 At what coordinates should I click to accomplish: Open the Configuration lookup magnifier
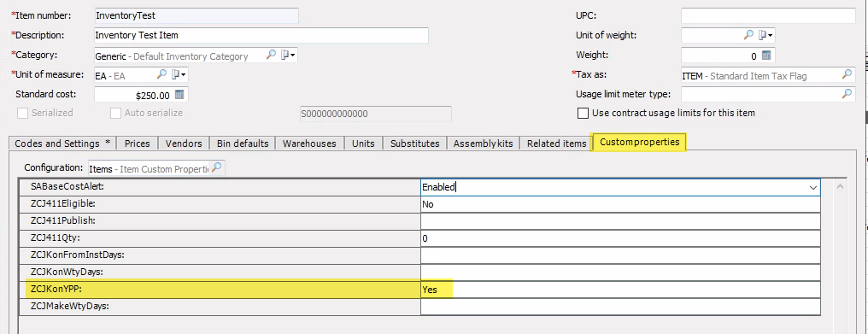click(x=217, y=167)
